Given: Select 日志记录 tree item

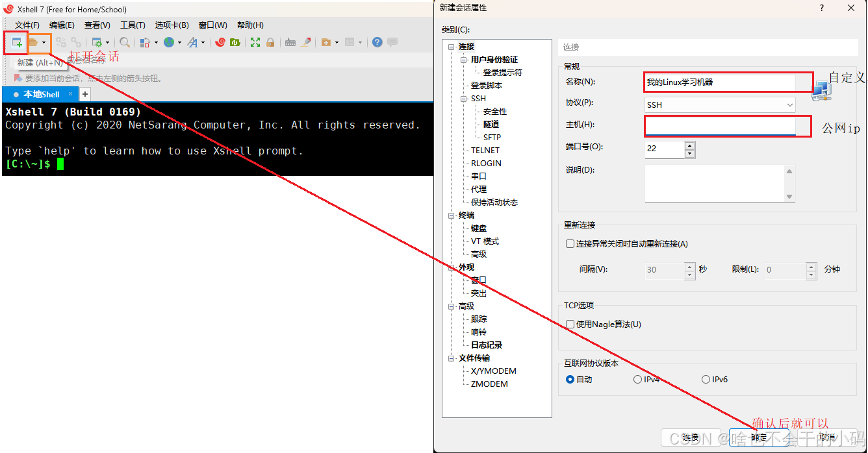Looking at the screenshot, I should click(x=487, y=345).
